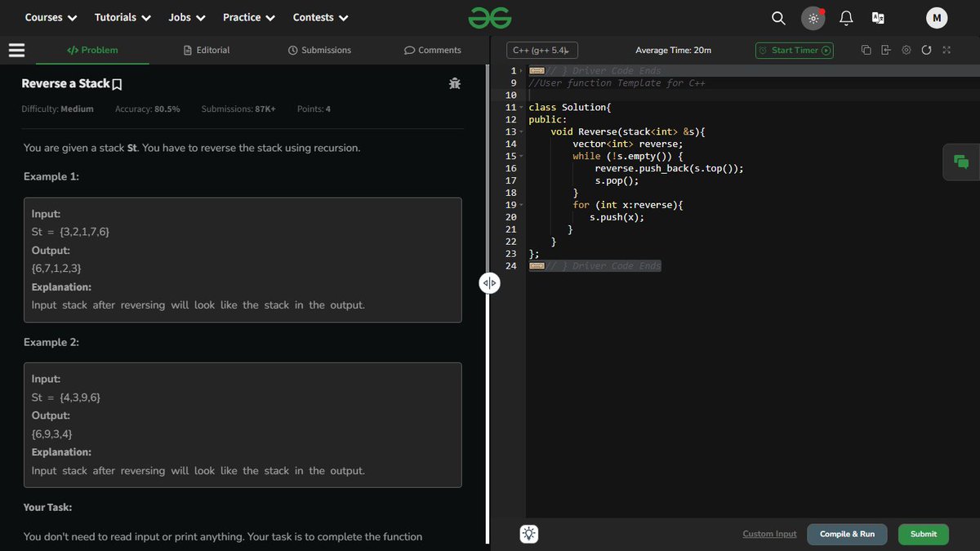This screenshot has height=551, width=980.
Task: Switch to the Submissions tab
Action: 320,50
